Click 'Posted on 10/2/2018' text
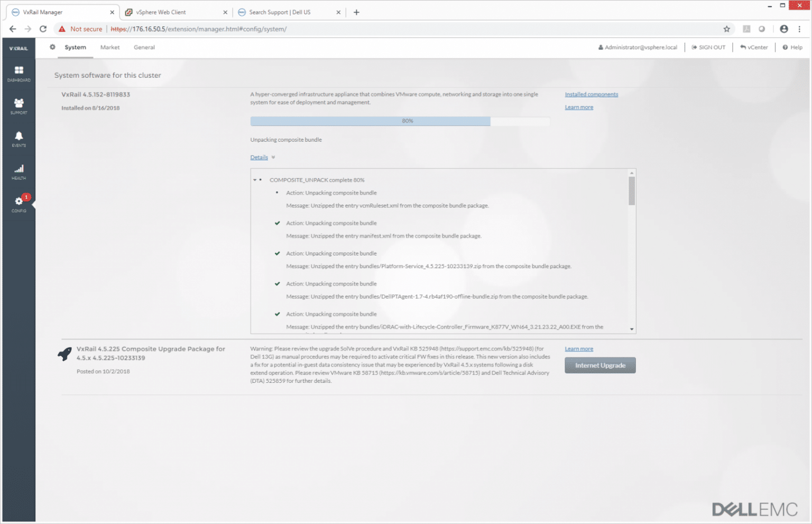812x524 pixels. tap(103, 371)
